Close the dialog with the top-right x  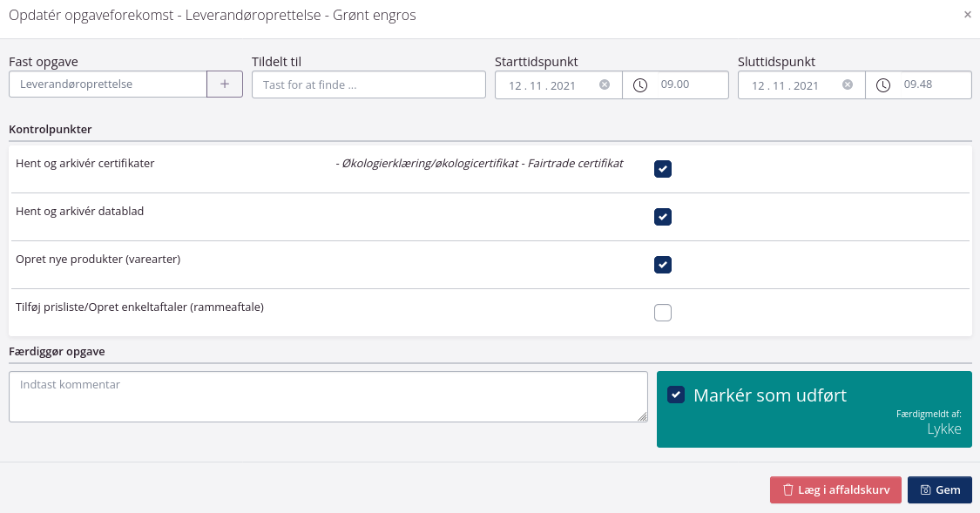click(967, 15)
